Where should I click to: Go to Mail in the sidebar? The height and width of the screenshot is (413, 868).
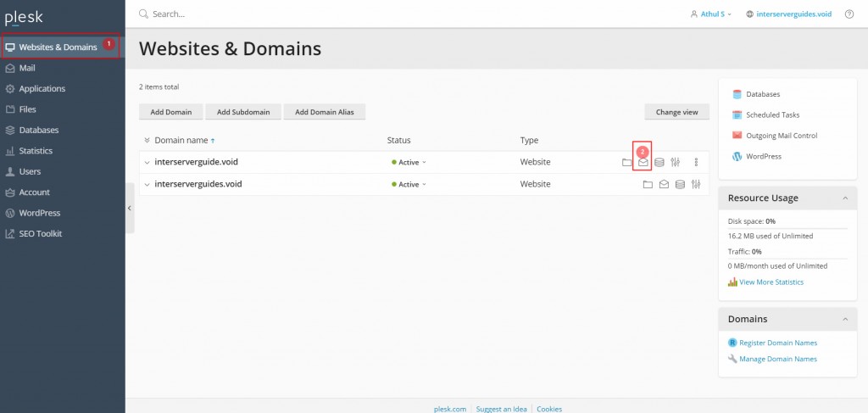27,68
